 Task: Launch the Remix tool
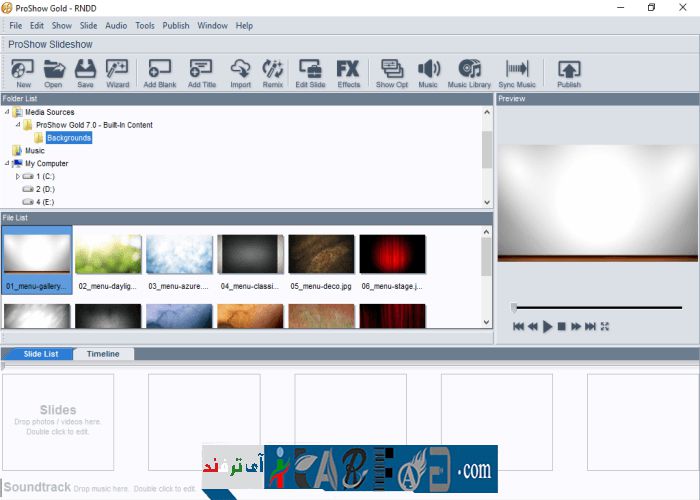(272, 73)
